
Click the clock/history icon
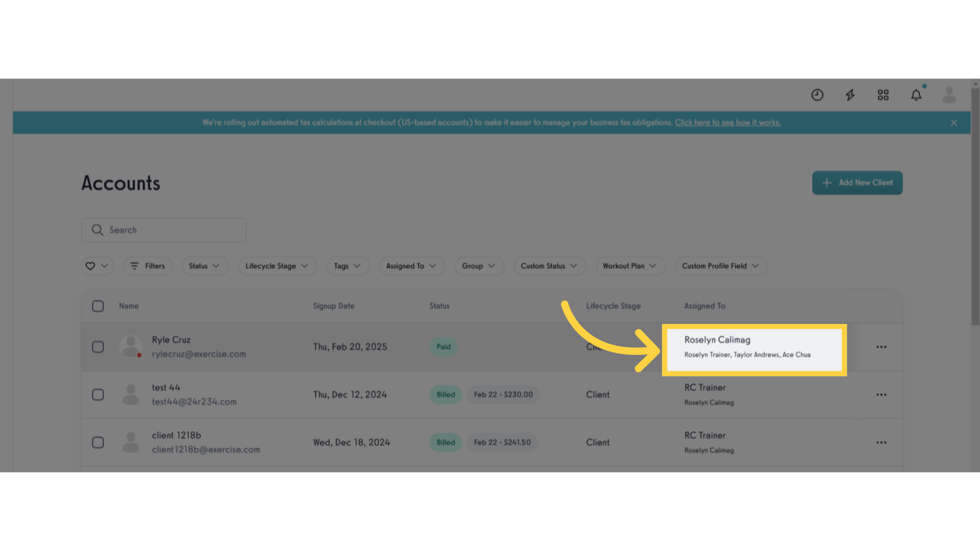817,94
